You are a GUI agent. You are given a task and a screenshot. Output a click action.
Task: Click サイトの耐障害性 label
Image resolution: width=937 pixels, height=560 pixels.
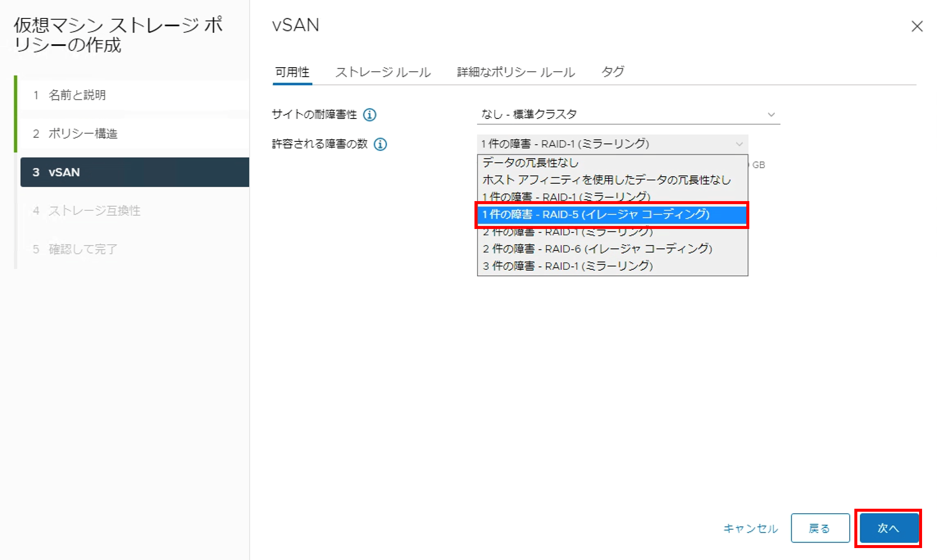(315, 114)
